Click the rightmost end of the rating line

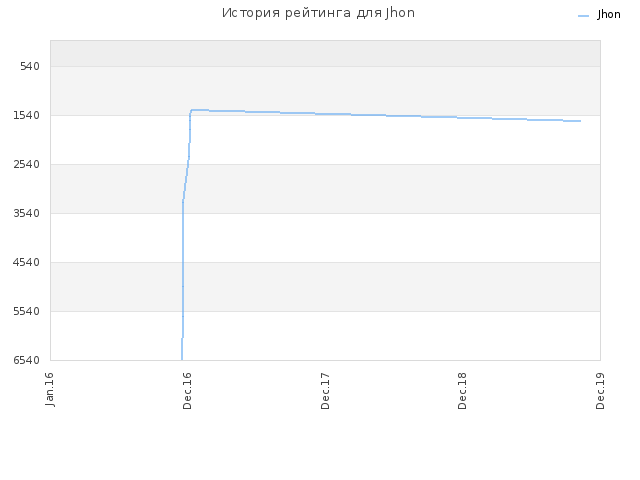[x=580, y=121]
